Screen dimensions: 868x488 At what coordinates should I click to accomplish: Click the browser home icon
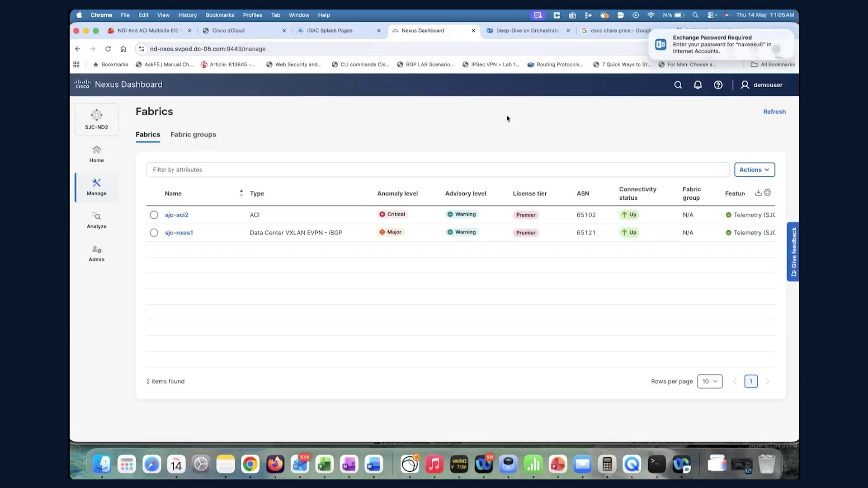coord(123,49)
